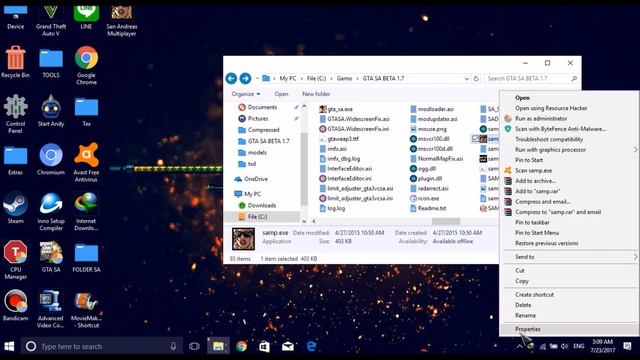Click My PC in the address breadcrumb

(x=288, y=78)
